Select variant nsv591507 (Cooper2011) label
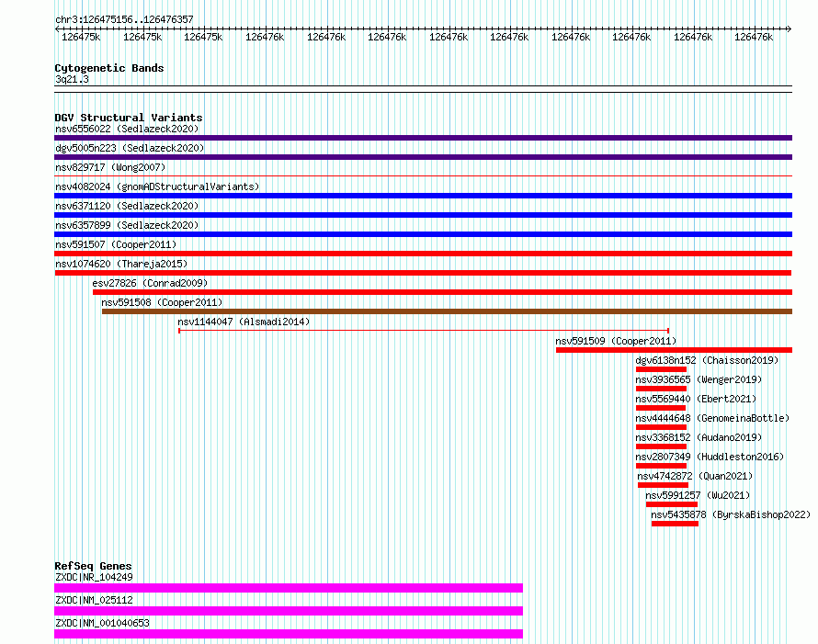818x644 pixels. click(116, 244)
